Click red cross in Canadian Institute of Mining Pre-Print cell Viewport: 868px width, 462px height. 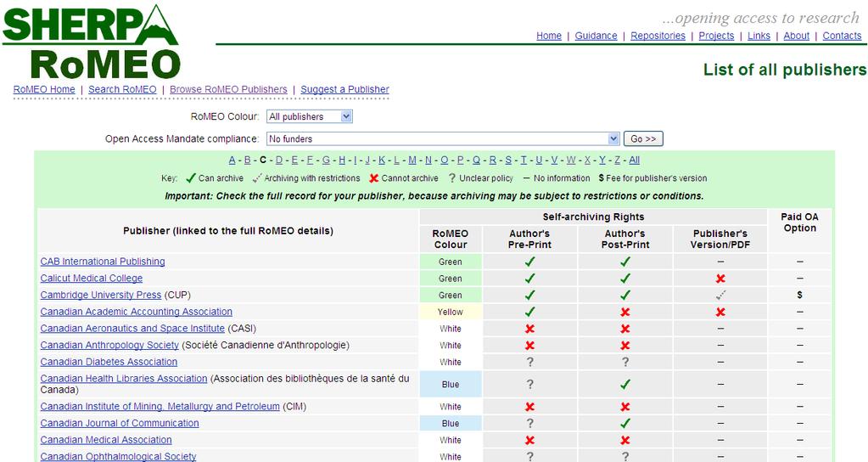[x=529, y=407]
